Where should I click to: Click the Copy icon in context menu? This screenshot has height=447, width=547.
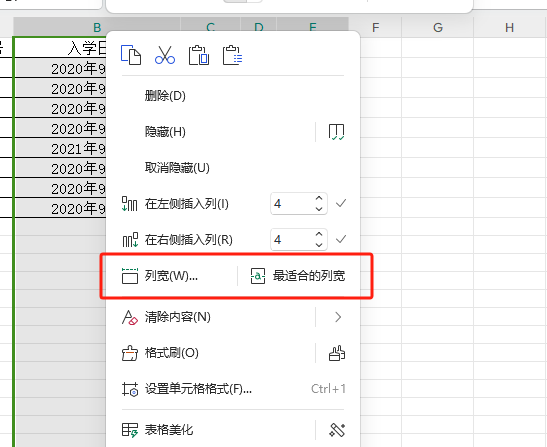[x=131, y=55]
